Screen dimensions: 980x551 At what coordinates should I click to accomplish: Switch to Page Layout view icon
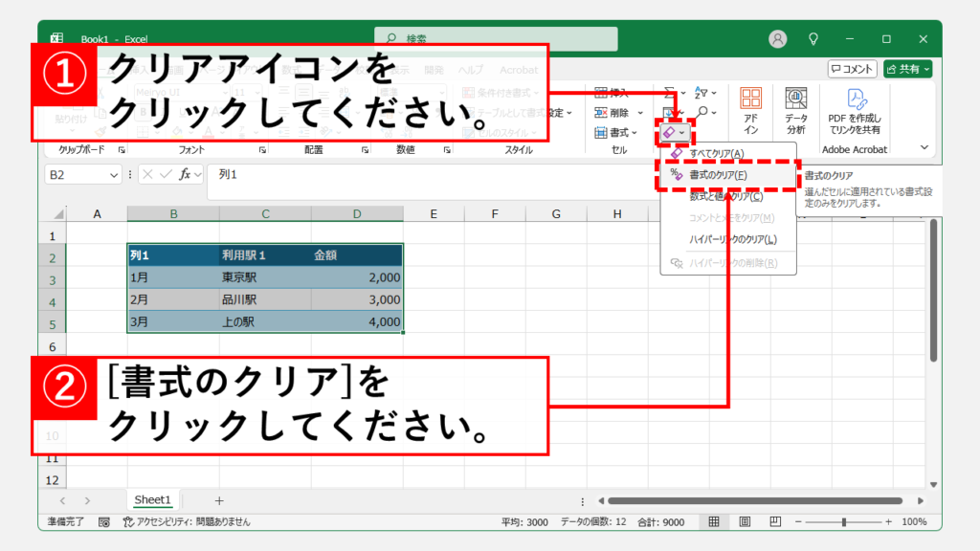[x=745, y=521]
